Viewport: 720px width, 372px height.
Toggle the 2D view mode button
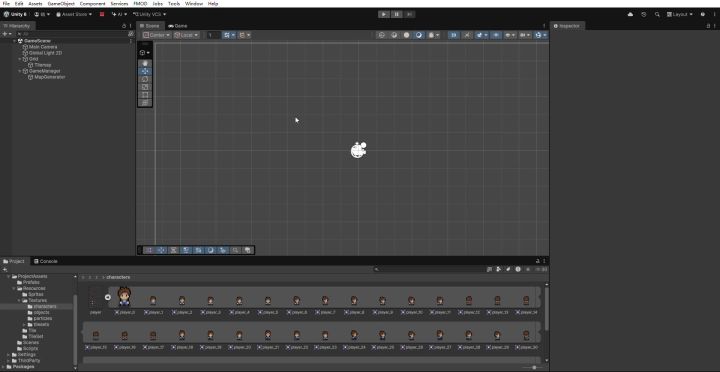(x=453, y=35)
